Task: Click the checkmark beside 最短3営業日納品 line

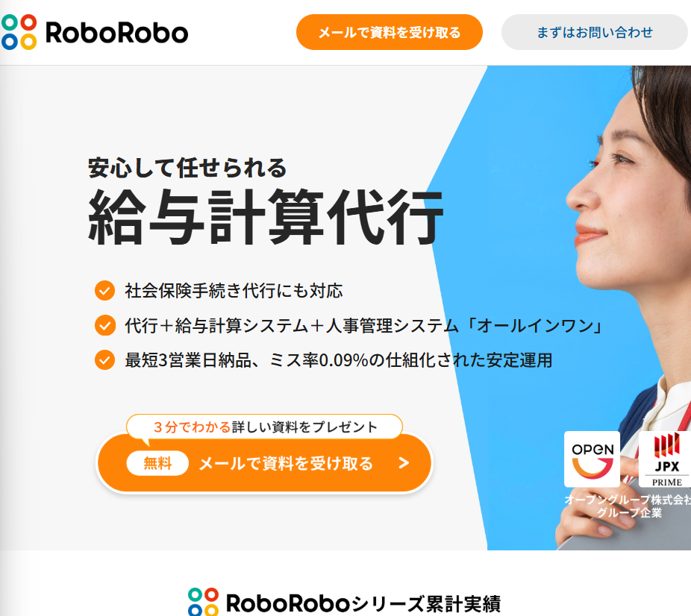Action: click(105, 359)
